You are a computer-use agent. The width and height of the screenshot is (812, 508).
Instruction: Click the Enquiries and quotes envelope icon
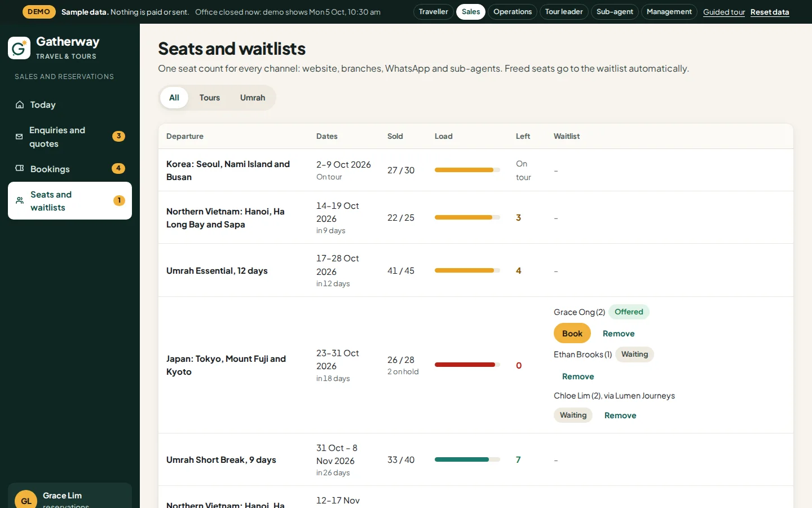pos(19,137)
